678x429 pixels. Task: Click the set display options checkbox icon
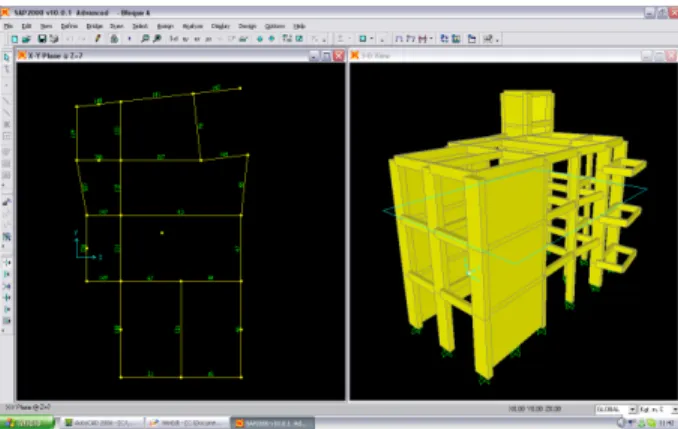pos(299,39)
